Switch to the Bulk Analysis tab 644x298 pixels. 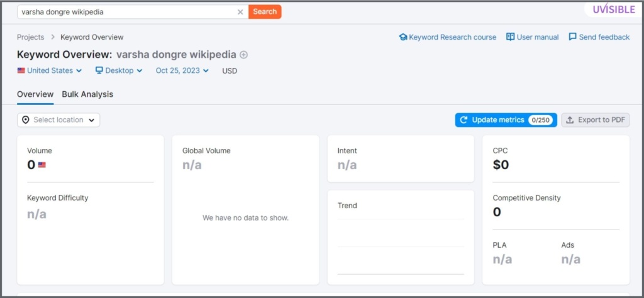(x=87, y=94)
